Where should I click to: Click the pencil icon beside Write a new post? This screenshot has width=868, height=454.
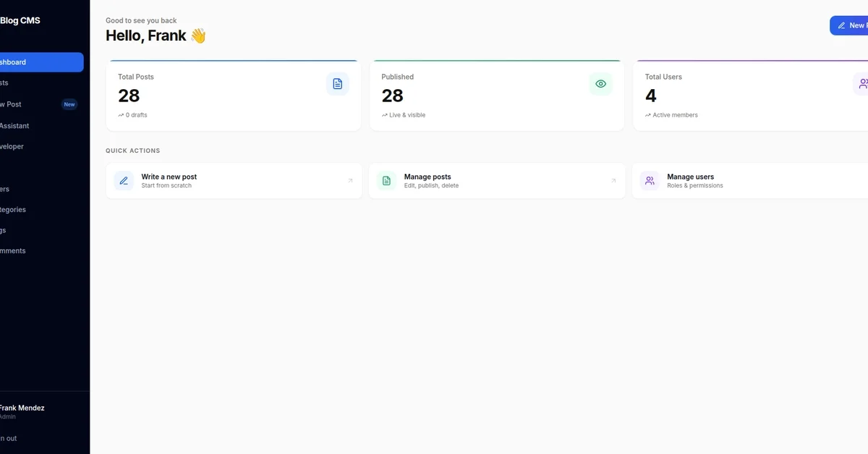point(124,181)
